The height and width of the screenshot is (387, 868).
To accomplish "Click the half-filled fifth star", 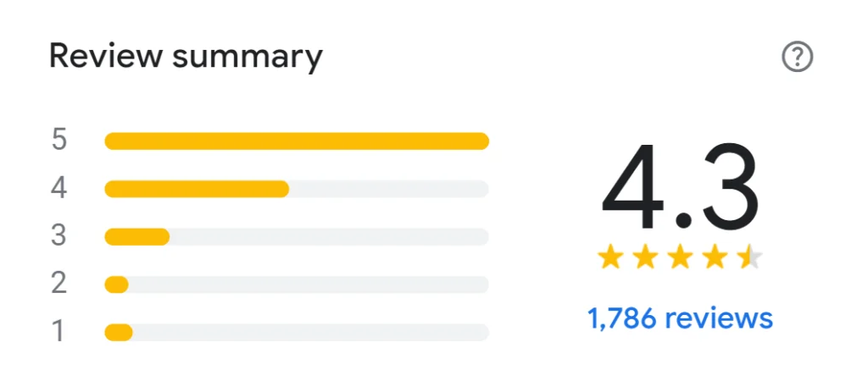I will tap(749, 257).
